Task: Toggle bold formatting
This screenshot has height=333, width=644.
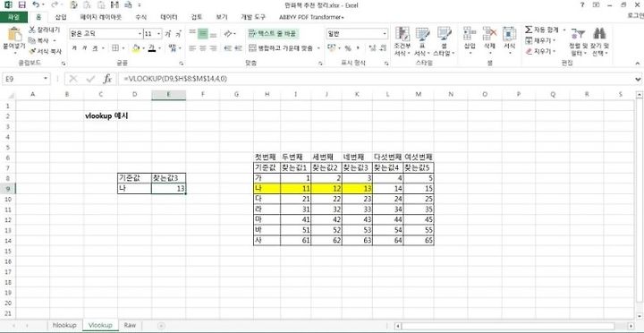Action: (74, 48)
